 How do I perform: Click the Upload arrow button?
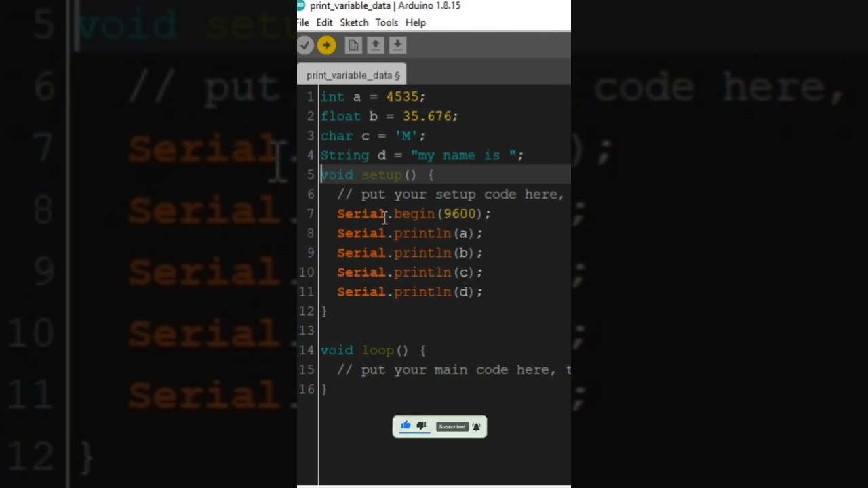point(326,45)
